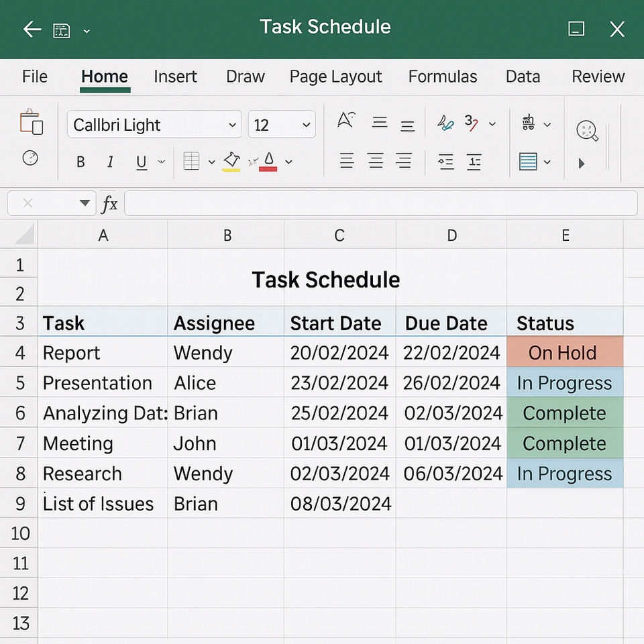This screenshot has width=644, height=644.
Task: Switch to the Insert tab
Action: tap(175, 76)
